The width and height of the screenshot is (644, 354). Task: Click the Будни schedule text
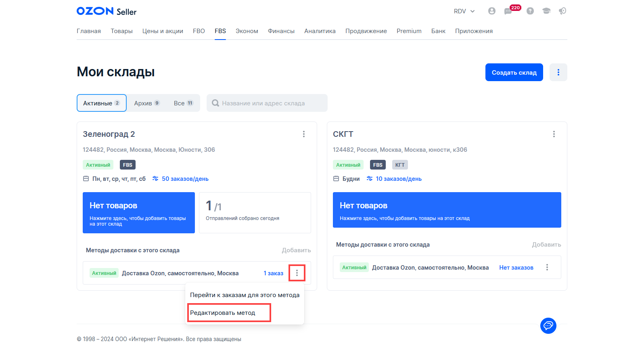(351, 179)
